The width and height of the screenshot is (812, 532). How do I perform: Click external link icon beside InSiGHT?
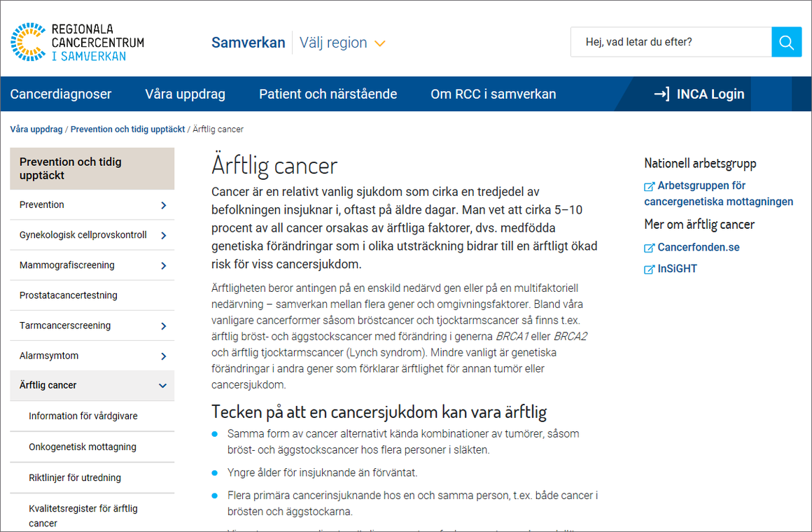(649, 269)
